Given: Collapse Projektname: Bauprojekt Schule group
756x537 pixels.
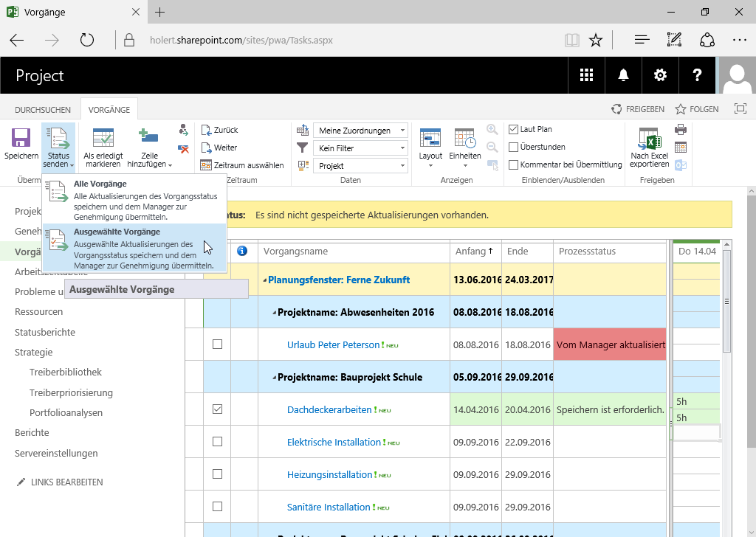Looking at the screenshot, I should (275, 378).
